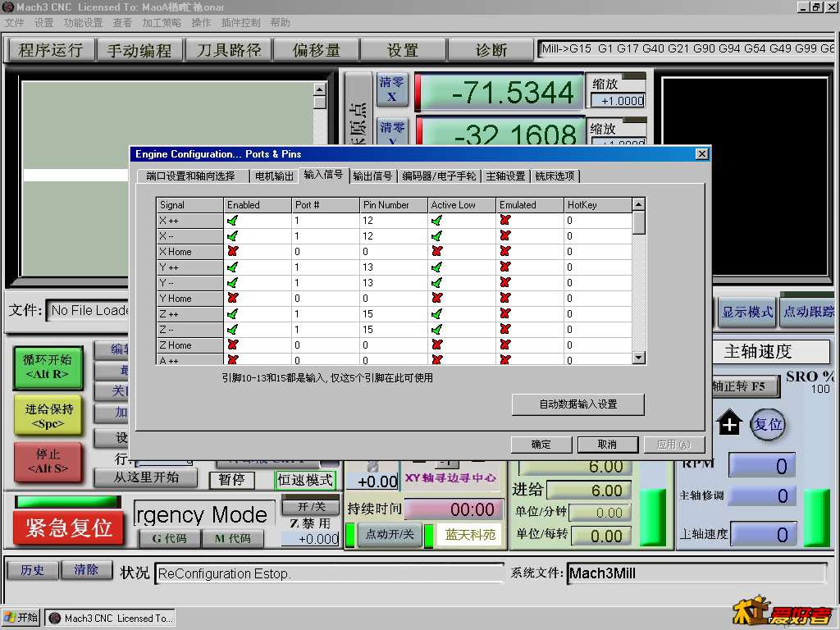
Task: Click Windows 开始 start button
Action: (x=21, y=618)
